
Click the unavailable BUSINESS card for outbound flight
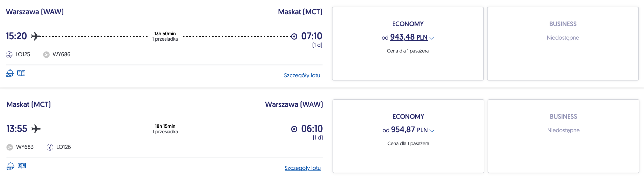[x=563, y=44]
